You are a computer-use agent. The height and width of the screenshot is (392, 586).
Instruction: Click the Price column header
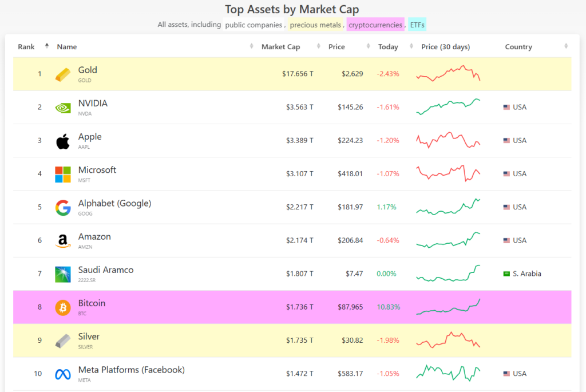point(336,47)
